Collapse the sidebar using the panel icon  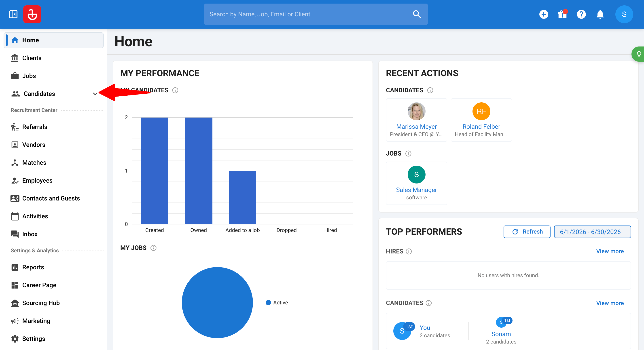tap(13, 14)
